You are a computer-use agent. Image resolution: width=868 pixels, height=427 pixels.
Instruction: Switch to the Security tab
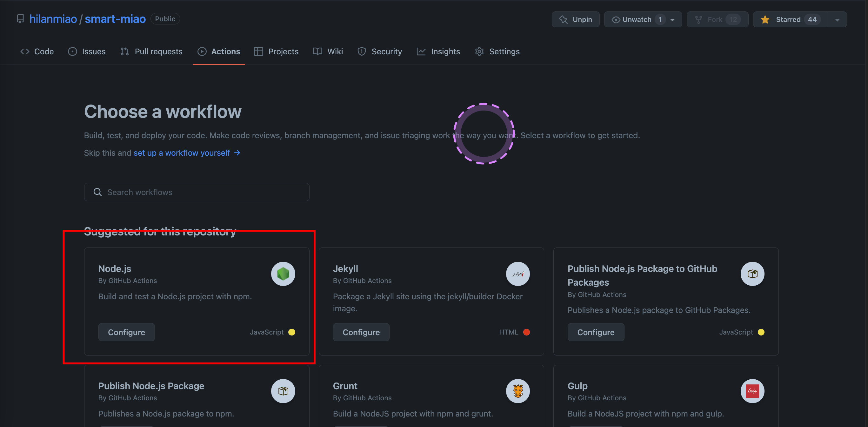click(380, 51)
